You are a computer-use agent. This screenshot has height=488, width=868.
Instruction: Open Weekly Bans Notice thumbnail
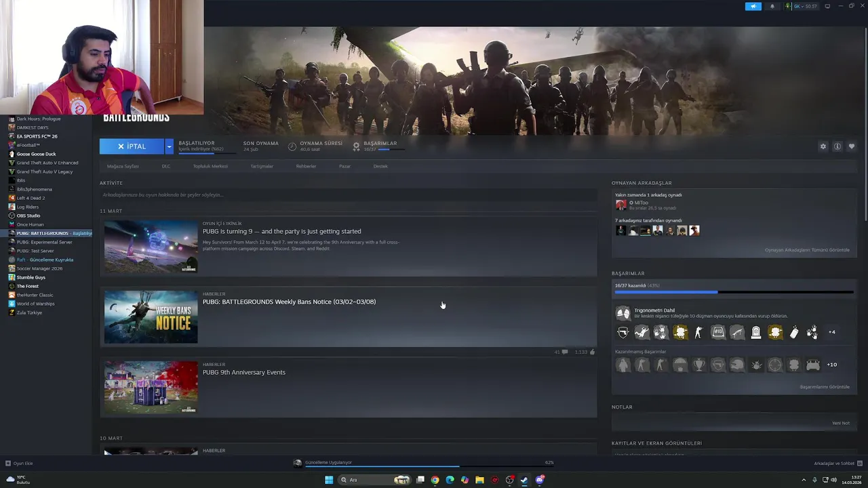click(x=151, y=317)
